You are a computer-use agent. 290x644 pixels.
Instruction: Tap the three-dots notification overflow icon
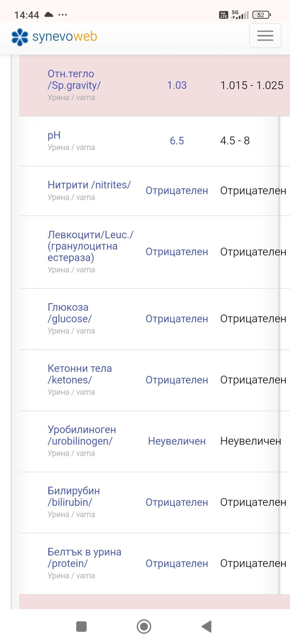coord(63,14)
